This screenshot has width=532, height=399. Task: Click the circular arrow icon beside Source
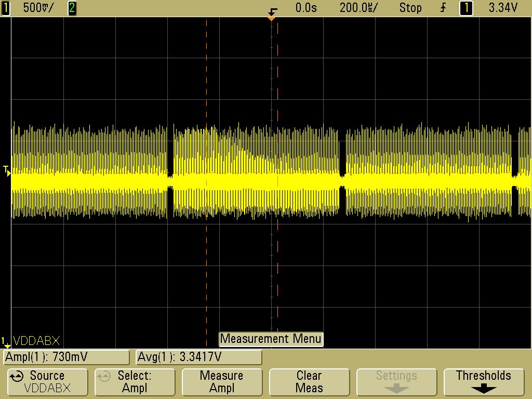(x=17, y=376)
